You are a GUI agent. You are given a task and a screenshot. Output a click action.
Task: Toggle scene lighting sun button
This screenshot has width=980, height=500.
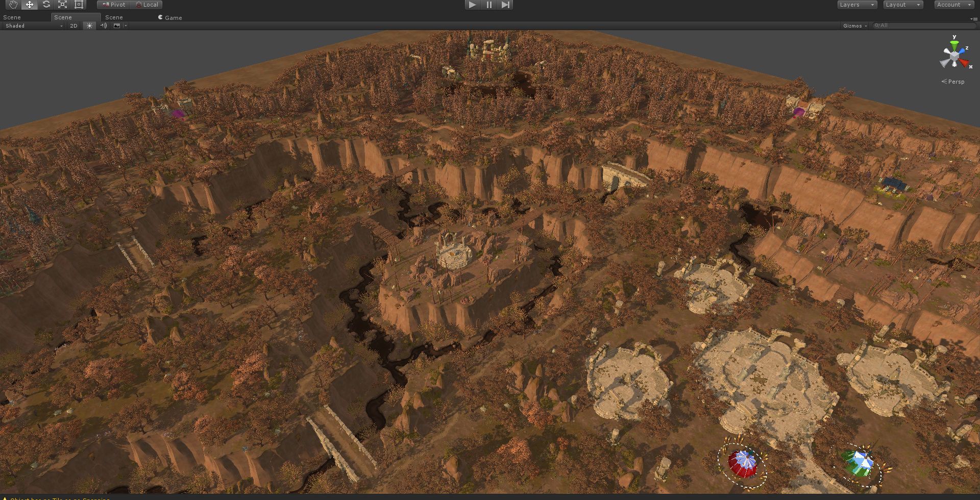click(89, 26)
